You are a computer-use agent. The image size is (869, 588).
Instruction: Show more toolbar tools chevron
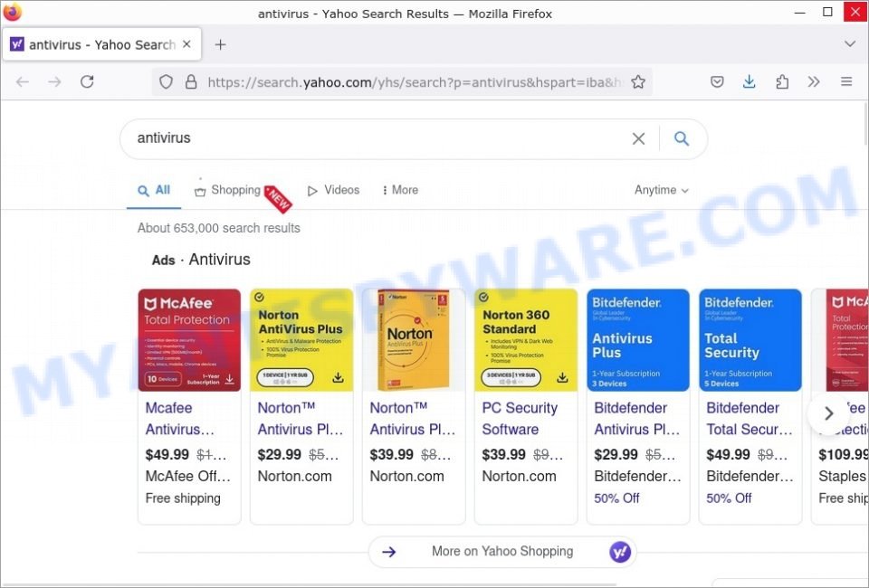pos(814,82)
